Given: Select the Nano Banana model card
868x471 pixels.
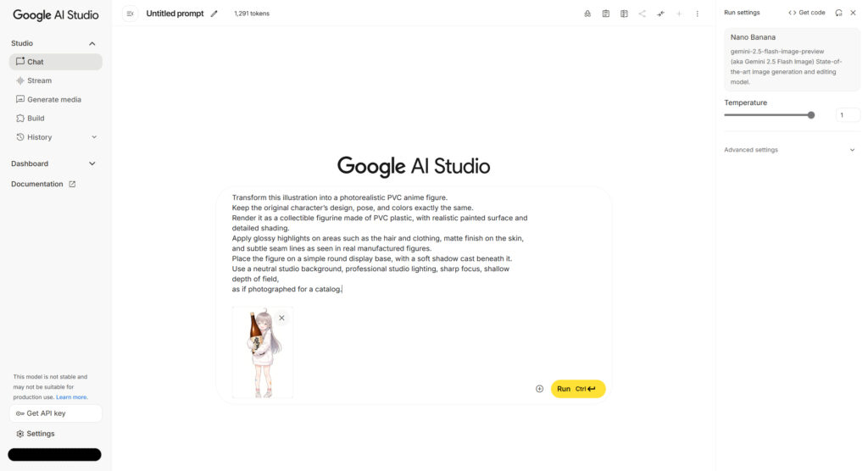Looking at the screenshot, I should point(793,60).
